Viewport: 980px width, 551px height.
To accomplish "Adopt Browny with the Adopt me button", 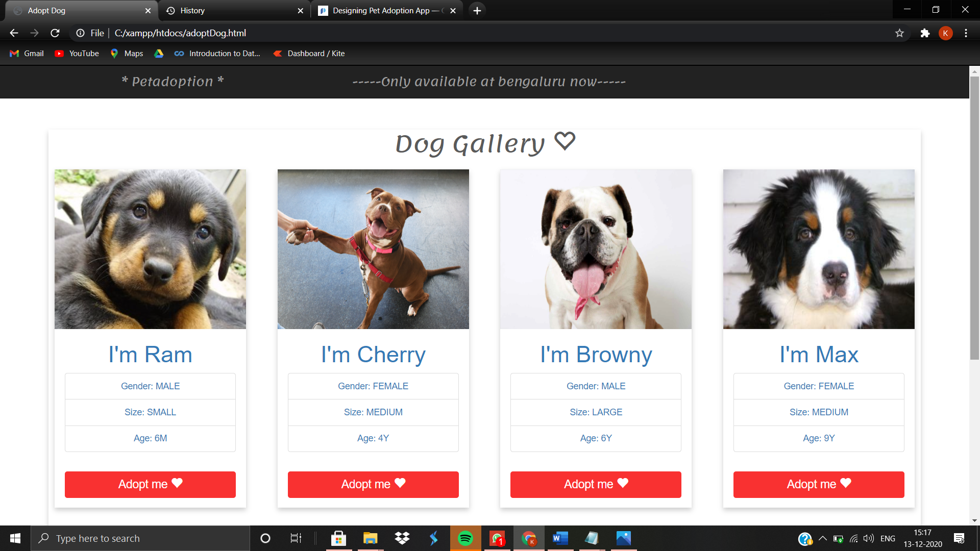I will [596, 484].
